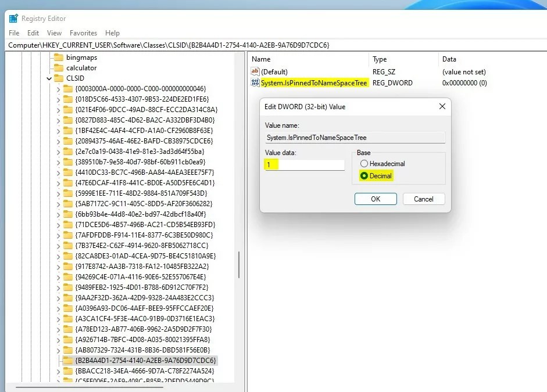Click the REG_DWORD icon beside System.IsPinnedToNameSpaceTree
This screenshot has height=392, width=547.
(x=255, y=82)
